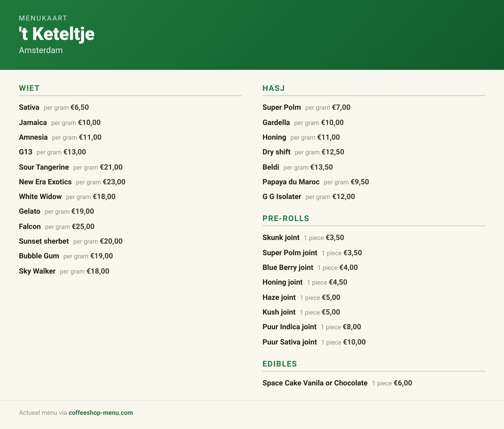504x429 pixels.
Task: Click the Beldi item
Action: click(271, 167)
